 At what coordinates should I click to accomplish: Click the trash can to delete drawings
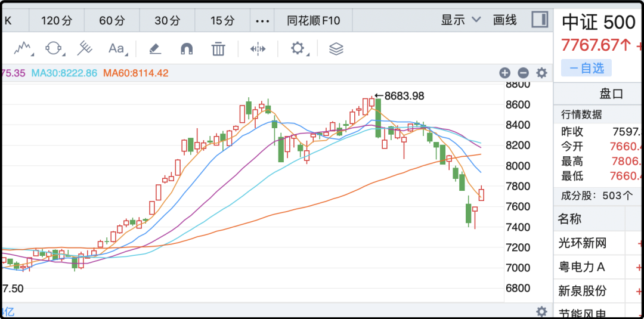point(218,48)
